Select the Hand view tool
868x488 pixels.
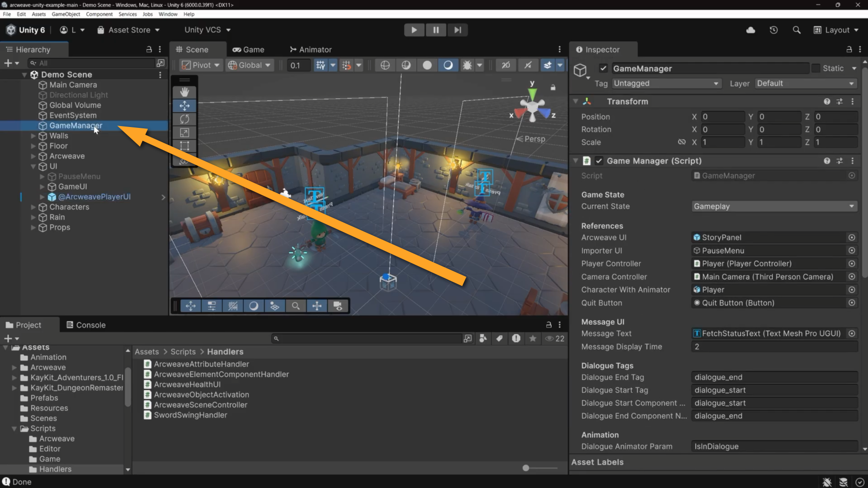(x=184, y=92)
